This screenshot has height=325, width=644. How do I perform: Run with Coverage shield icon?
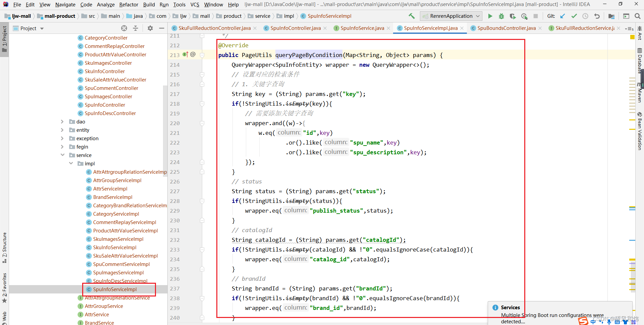(513, 16)
